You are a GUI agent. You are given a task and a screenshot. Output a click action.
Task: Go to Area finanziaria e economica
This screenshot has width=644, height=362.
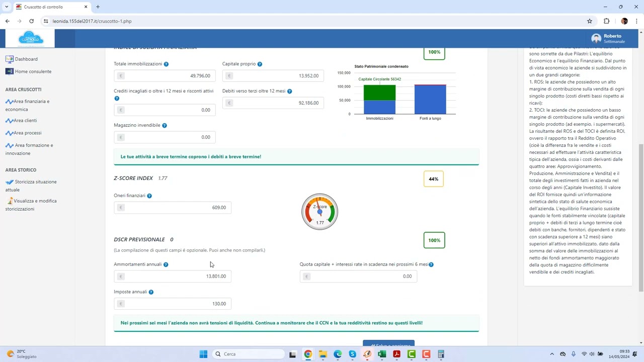click(x=30, y=105)
